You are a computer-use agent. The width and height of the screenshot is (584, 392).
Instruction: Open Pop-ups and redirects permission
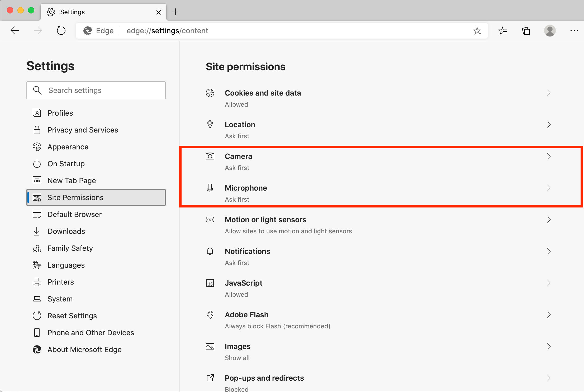tap(264, 378)
